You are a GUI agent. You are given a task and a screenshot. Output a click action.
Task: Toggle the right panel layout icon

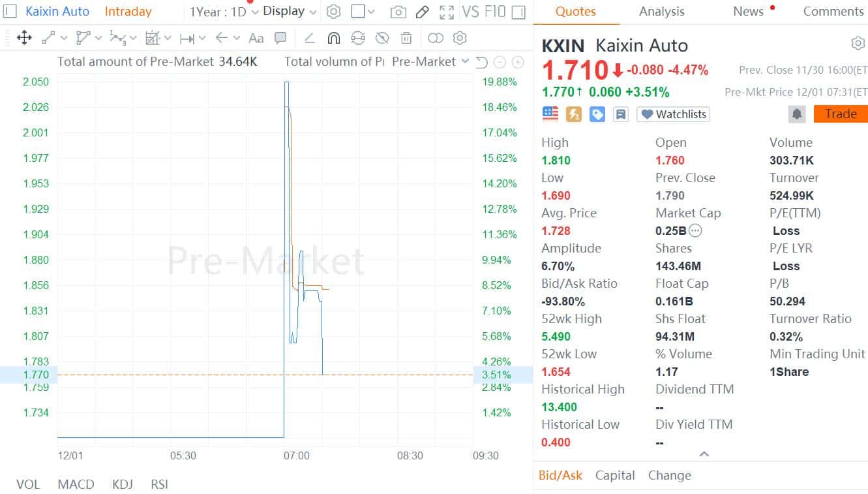pyautogui.click(x=518, y=12)
